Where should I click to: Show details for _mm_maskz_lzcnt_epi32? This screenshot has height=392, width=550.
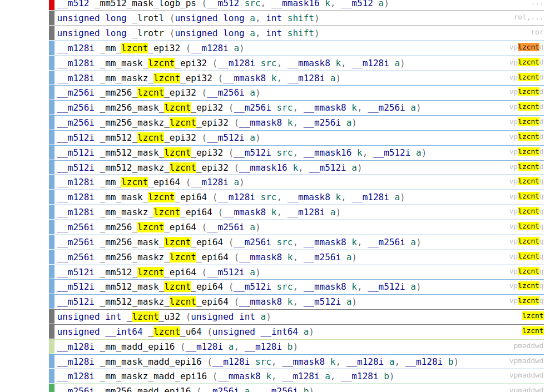[x=296, y=78]
